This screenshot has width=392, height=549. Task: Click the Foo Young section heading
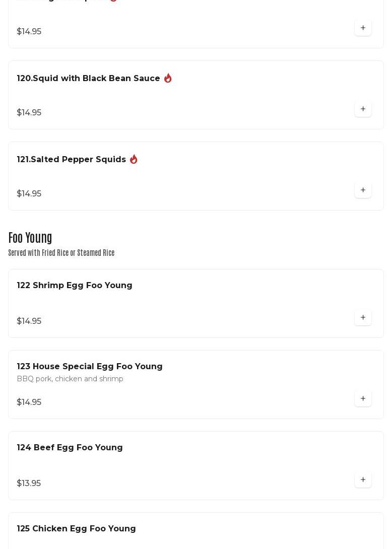[x=30, y=238]
